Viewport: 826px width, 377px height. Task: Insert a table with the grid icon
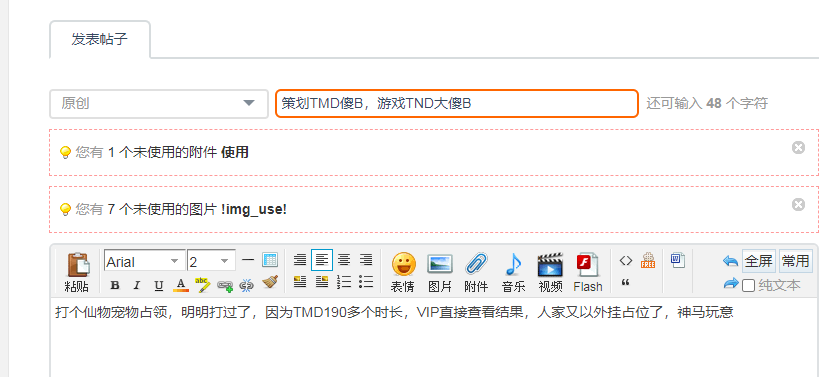270,260
